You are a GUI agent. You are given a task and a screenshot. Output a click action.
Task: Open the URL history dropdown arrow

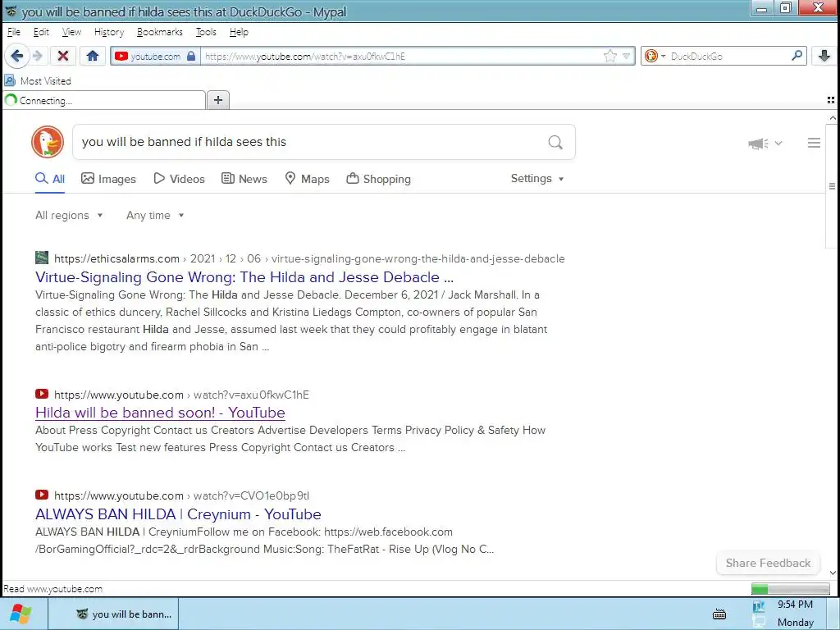point(626,57)
